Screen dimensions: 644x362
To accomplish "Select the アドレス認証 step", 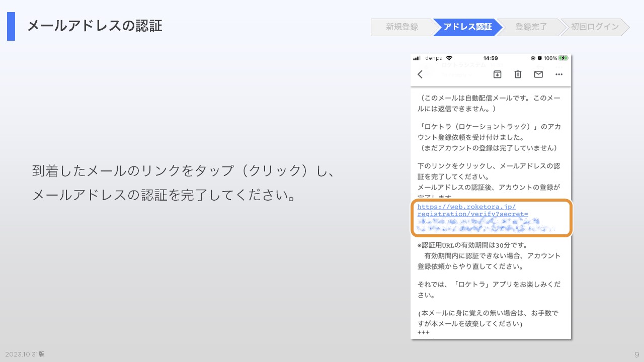I will (468, 27).
